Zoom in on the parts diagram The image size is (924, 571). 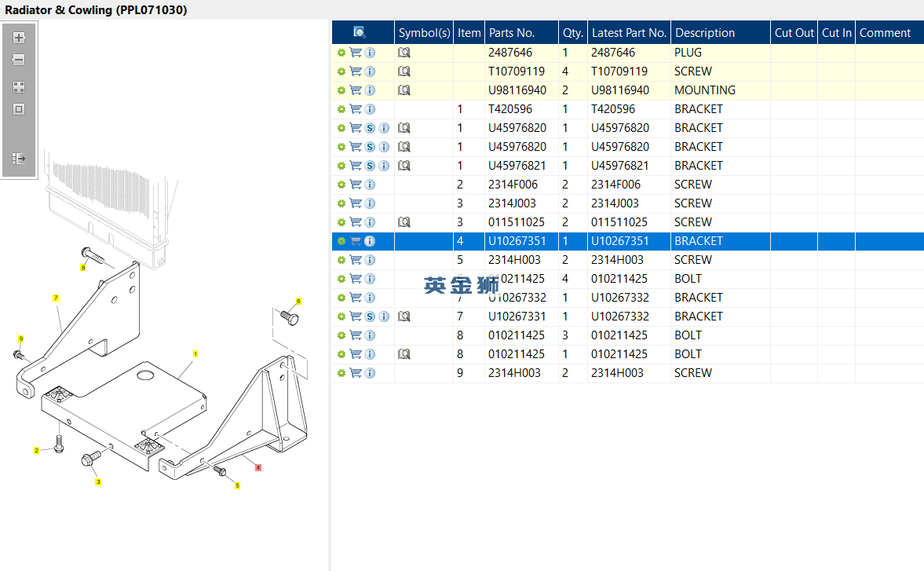coord(20,38)
